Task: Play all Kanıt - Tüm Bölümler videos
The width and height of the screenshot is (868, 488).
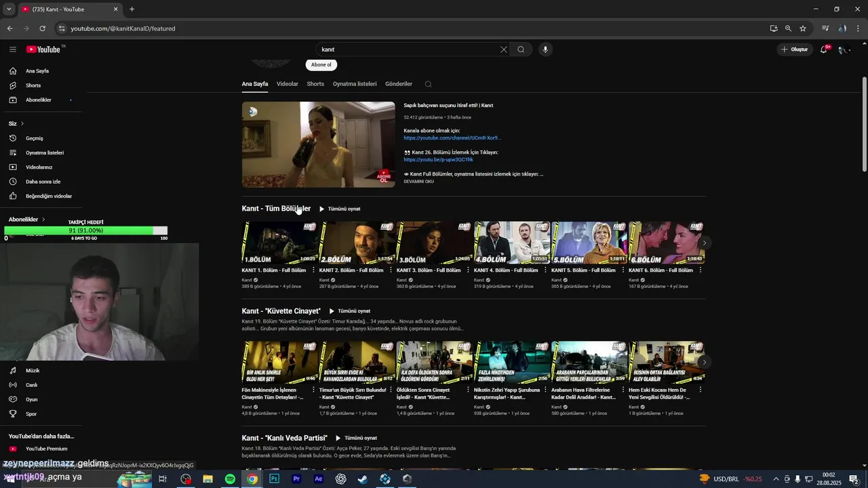Action: click(x=339, y=209)
